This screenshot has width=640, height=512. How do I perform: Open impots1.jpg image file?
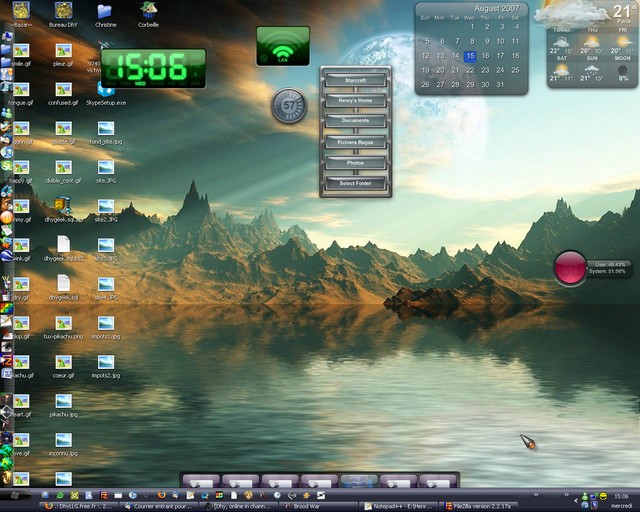coord(106,328)
